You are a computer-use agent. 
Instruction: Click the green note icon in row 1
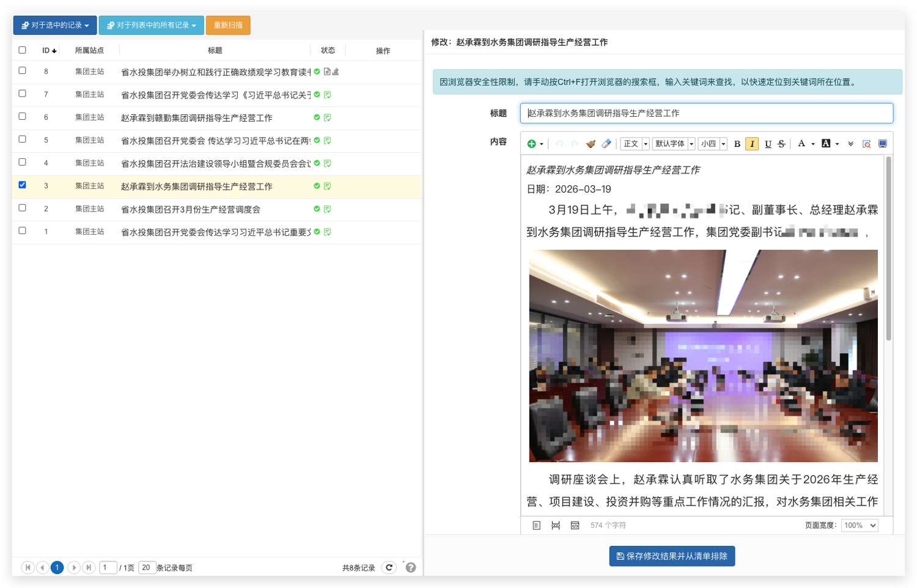coord(328,232)
